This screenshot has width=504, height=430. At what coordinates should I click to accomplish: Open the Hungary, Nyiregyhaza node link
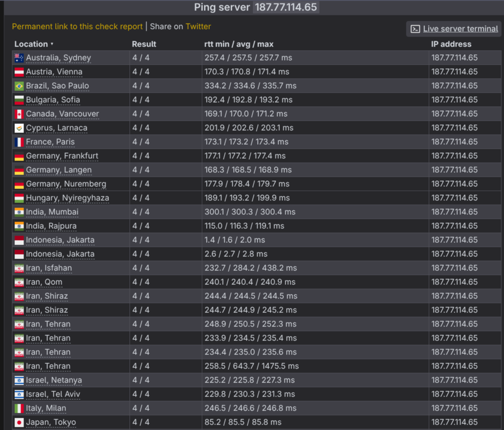(x=67, y=198)
